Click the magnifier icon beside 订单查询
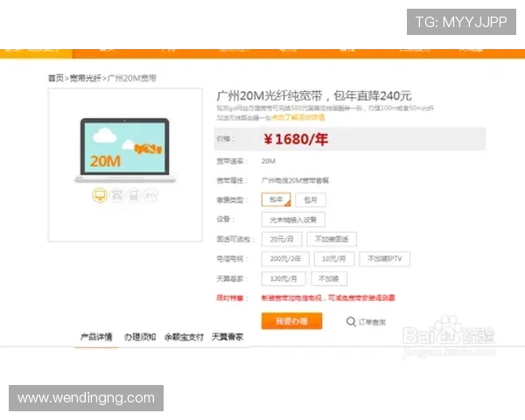 coord(351,322)
